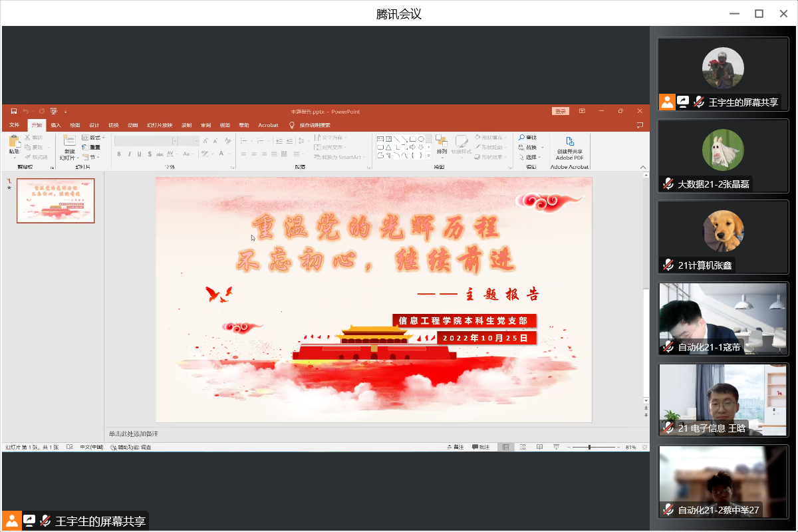Switch to slide sorter view in status bar
798x532 pixels.
[522, 448]
